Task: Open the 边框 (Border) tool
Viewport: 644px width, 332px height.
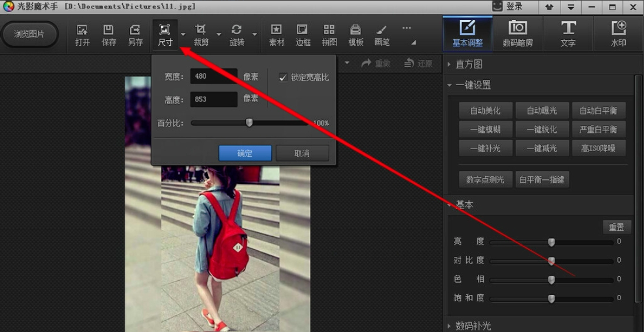Action: [x=303, y=35]
